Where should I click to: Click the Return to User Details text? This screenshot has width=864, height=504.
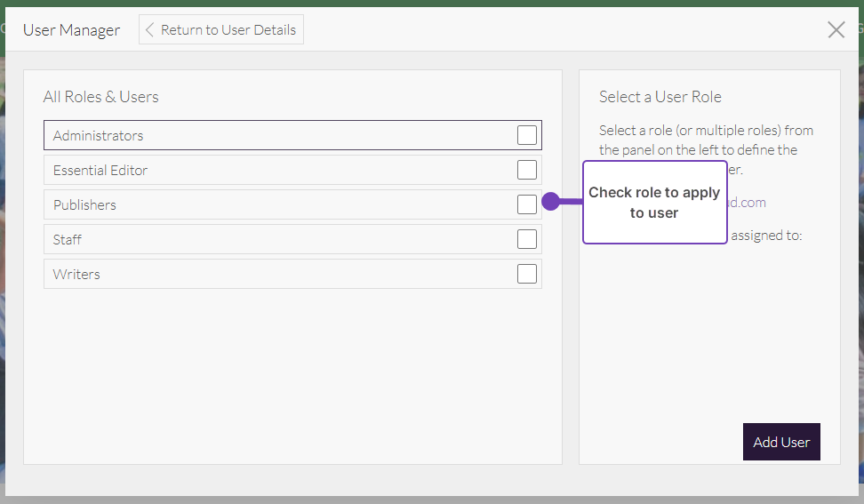[x=228, y=29]
